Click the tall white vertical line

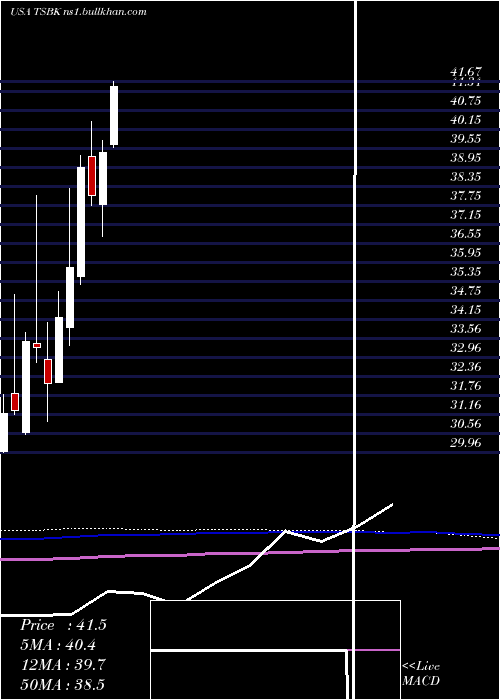(356, 350)
